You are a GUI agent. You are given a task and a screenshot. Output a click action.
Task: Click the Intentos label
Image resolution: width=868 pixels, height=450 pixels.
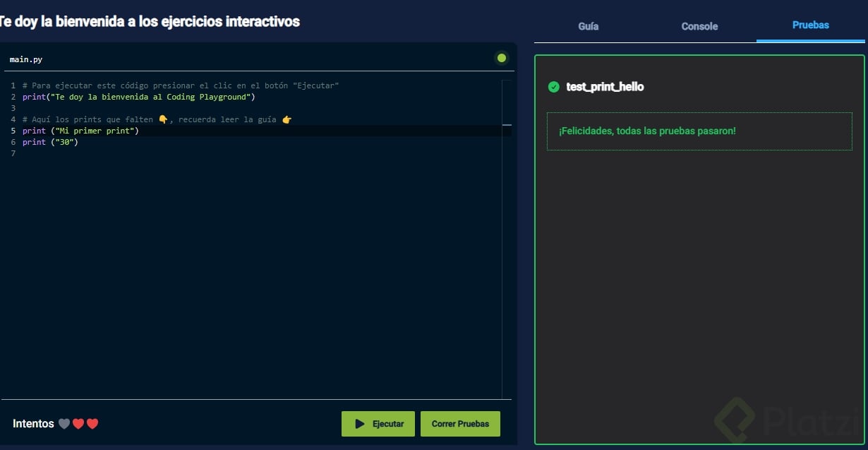[x=33, y=424]
